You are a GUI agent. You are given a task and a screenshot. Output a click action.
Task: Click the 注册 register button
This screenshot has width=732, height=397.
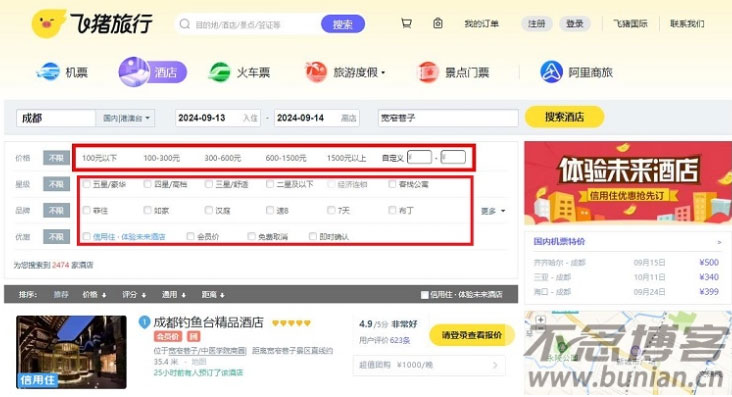[536, 23]
